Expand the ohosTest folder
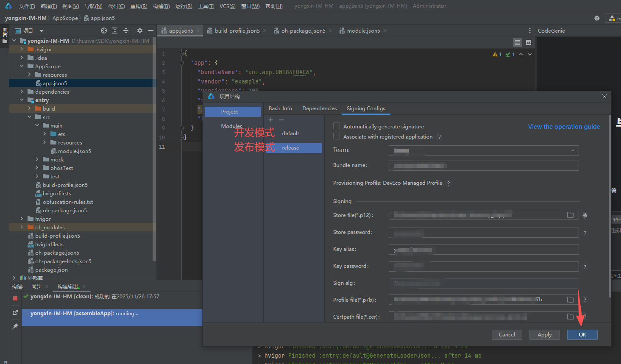 (37, 168)
